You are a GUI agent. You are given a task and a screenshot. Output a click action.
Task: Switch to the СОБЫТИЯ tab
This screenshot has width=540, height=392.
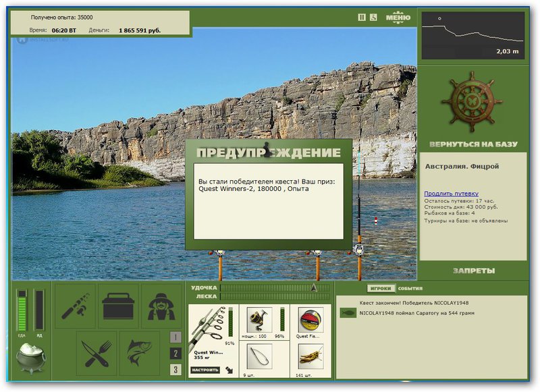coord(410,288)
